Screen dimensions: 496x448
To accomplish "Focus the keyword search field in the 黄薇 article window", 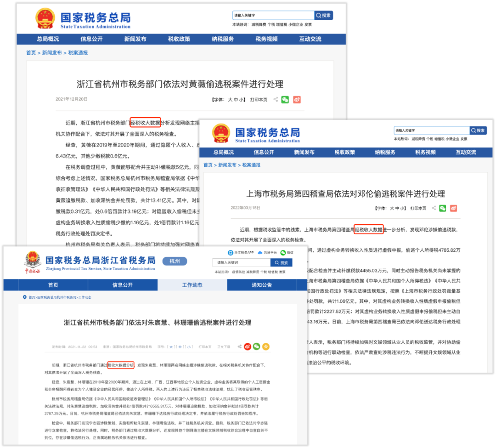I will [273, 15].
